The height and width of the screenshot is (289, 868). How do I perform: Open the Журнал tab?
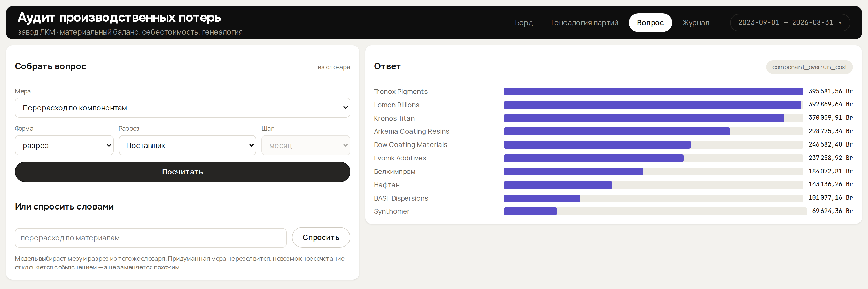(x=695, y=22)
